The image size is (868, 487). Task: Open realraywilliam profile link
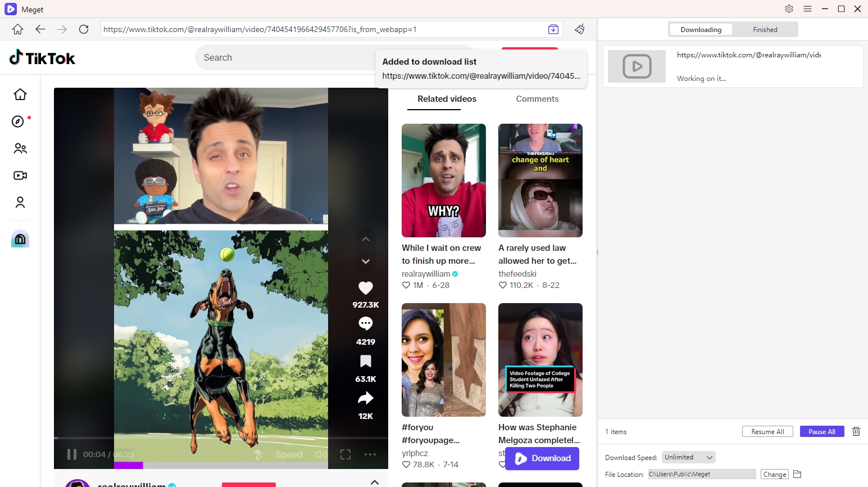[426, 274]
